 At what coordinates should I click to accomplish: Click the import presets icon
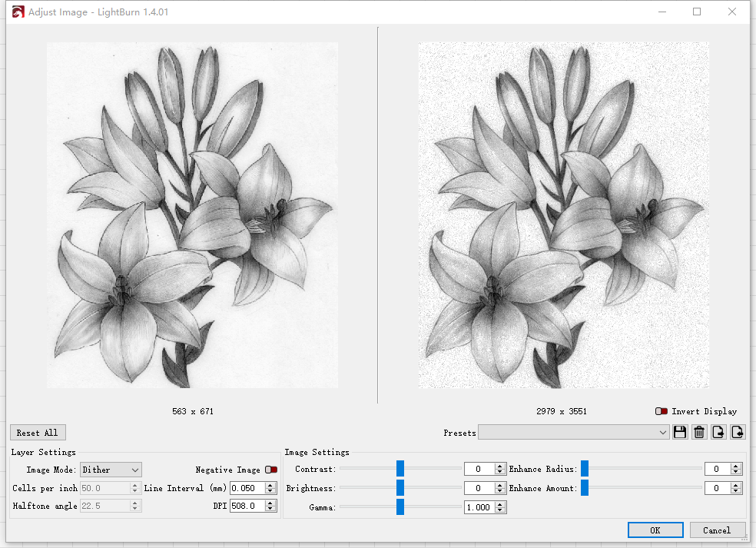[738, 433]
